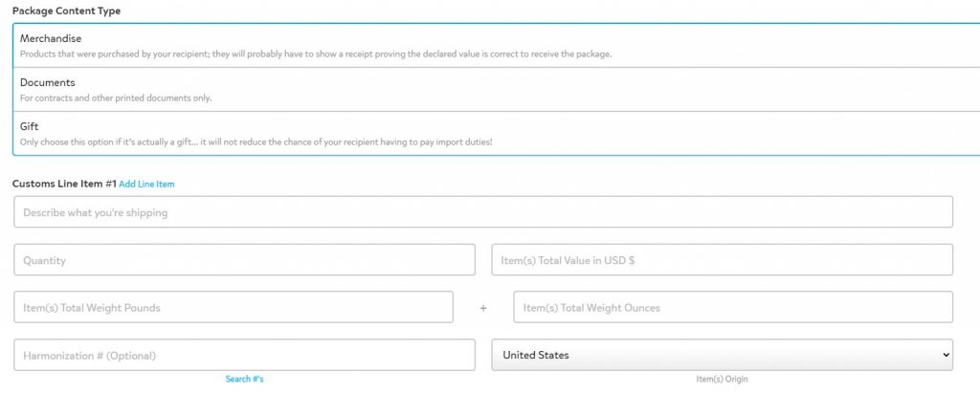980x393 pixels.
Task: Click the chevron arrow on origin selector
Action: pos(946,355)
